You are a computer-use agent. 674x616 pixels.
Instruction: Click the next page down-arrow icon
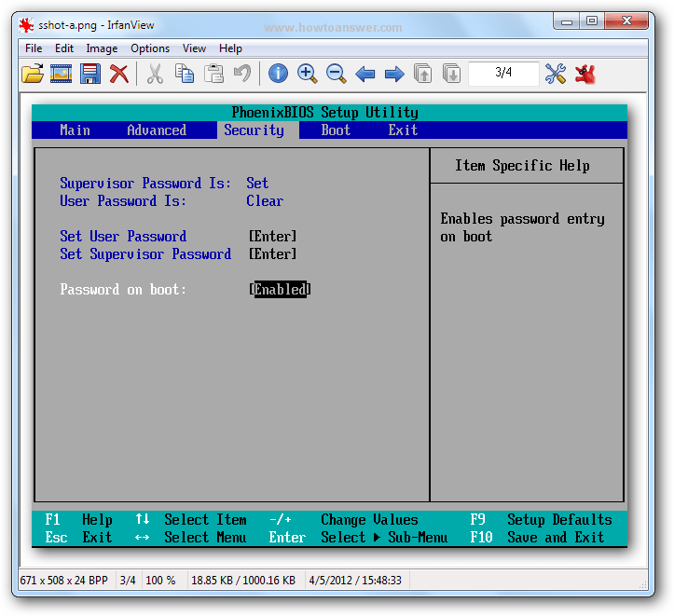452,74
